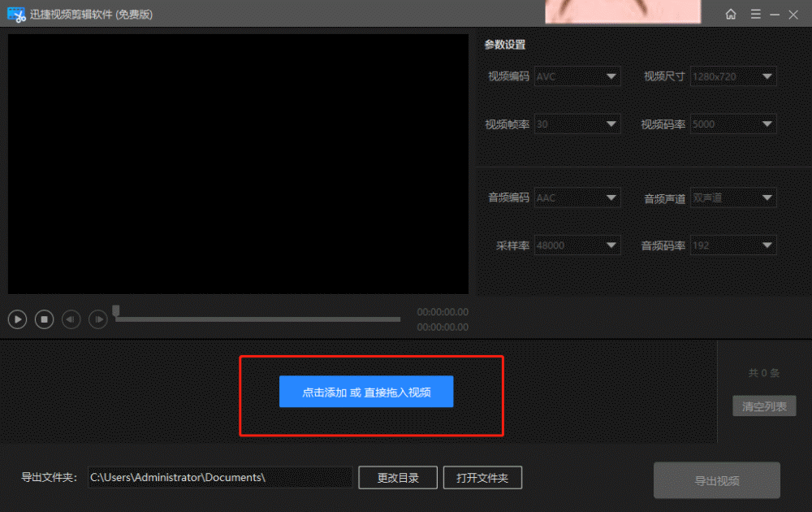This screenshot has width=812, height=512.
Task: Step forward one frame button
Action: 98,319
